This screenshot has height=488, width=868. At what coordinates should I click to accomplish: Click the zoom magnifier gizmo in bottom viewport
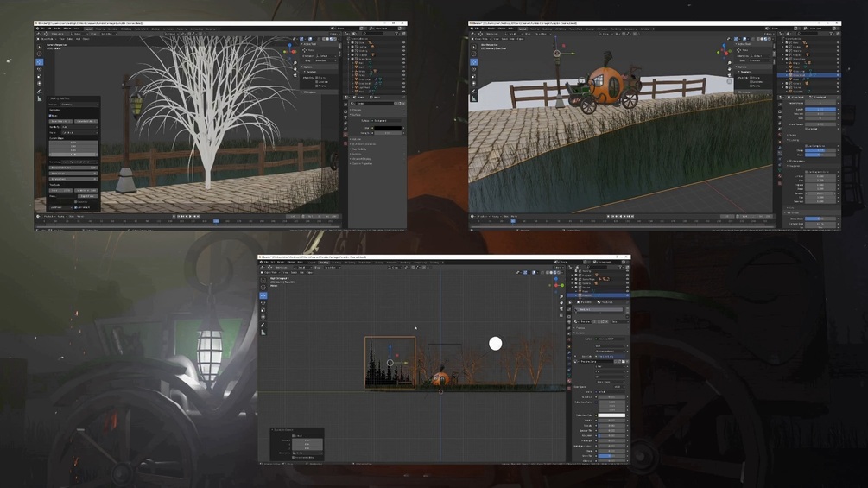pyautogui.click(x=561, y=296)
